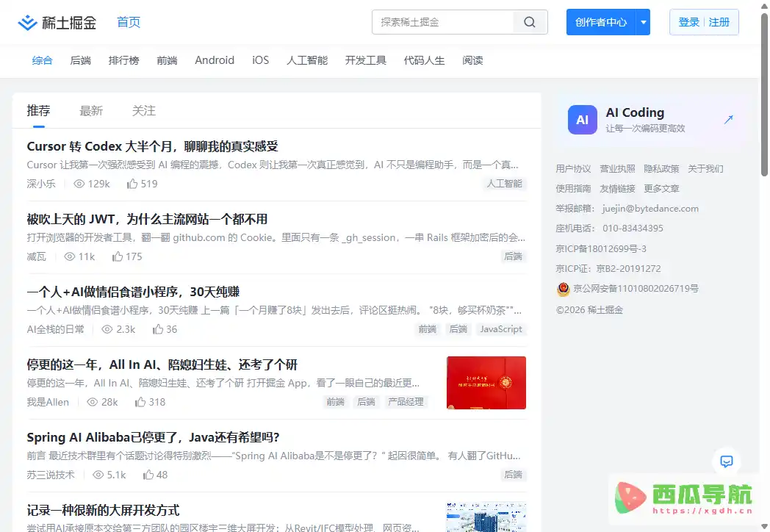
Task: Select the Android category
Action: (215, 60)
